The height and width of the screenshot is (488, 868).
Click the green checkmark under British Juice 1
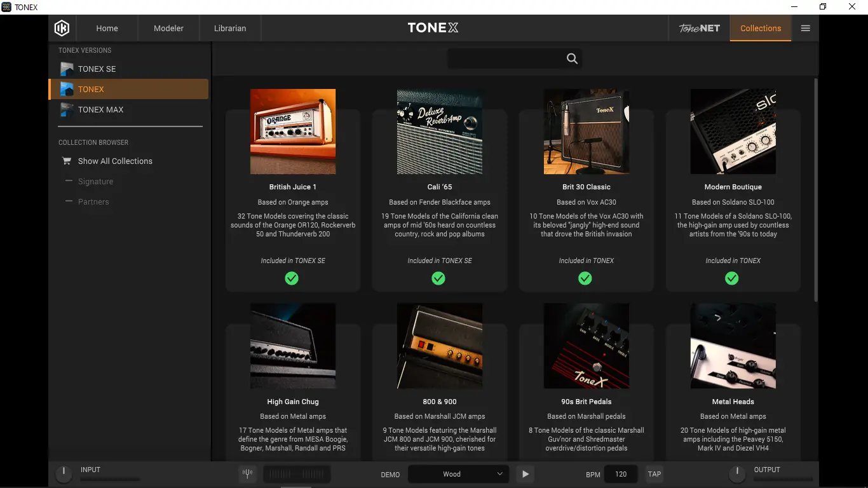pos(292,278)
